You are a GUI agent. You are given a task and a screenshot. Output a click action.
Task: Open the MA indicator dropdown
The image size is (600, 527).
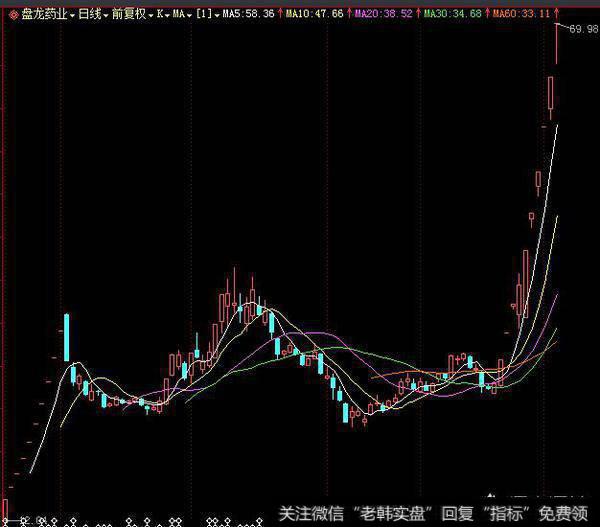tap(181, 15)
